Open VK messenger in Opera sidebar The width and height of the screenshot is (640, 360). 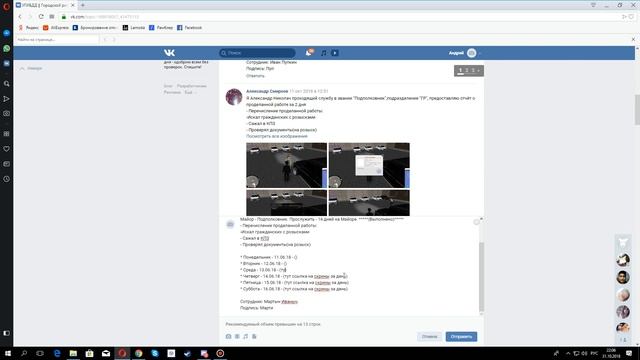click(x=7, y=64)
